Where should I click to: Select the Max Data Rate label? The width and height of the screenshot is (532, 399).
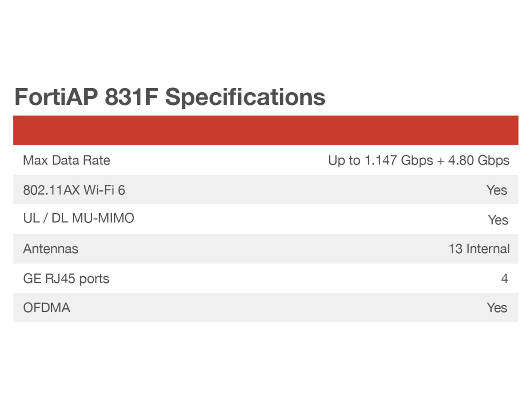(x=66, y=160)
